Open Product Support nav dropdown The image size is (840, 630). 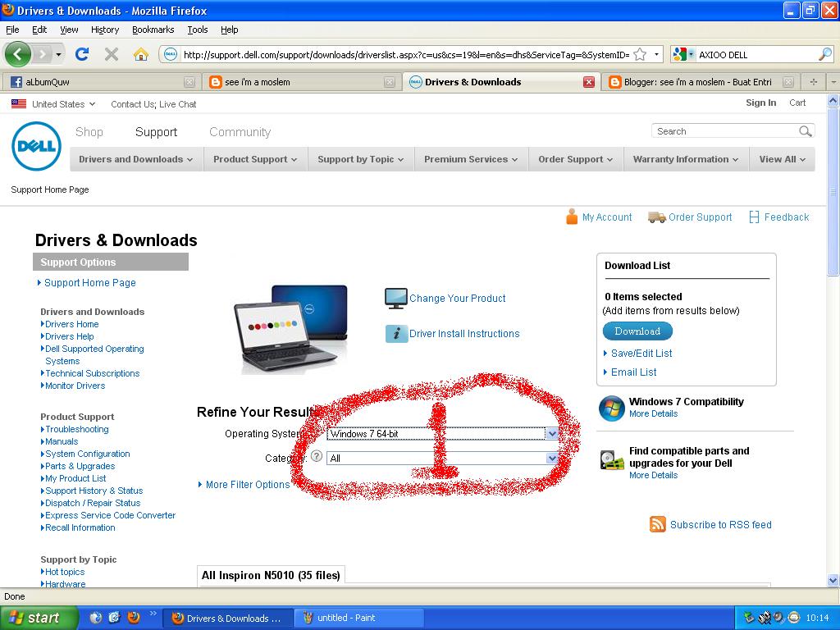[255, 159]
